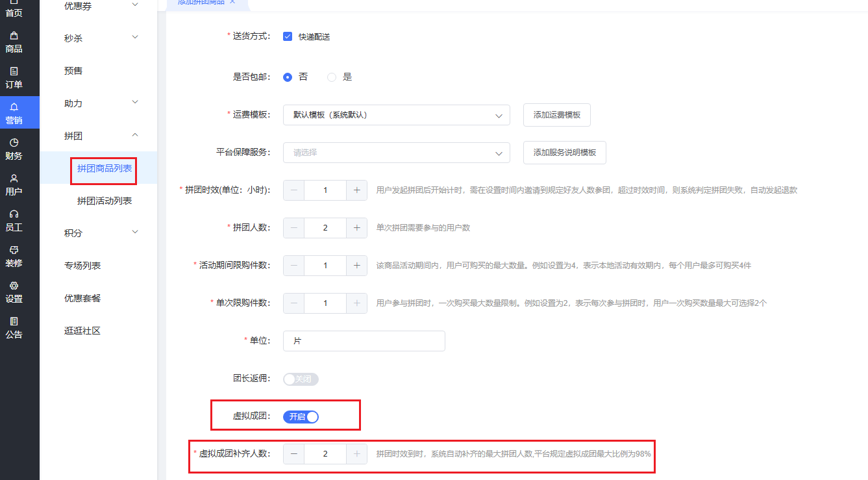Select 是 for 是否包邮

(332, 77)
